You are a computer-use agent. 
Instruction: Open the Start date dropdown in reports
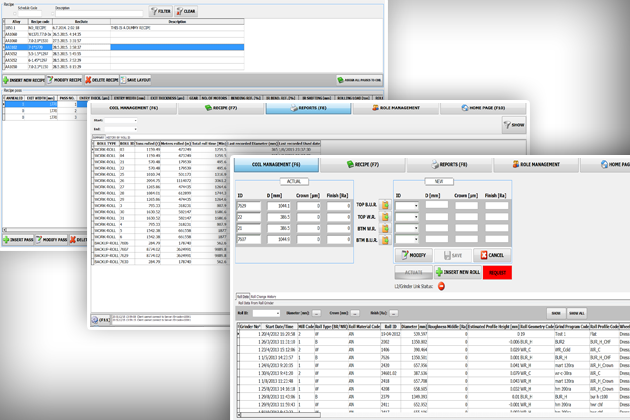click(x=133, y=121)
